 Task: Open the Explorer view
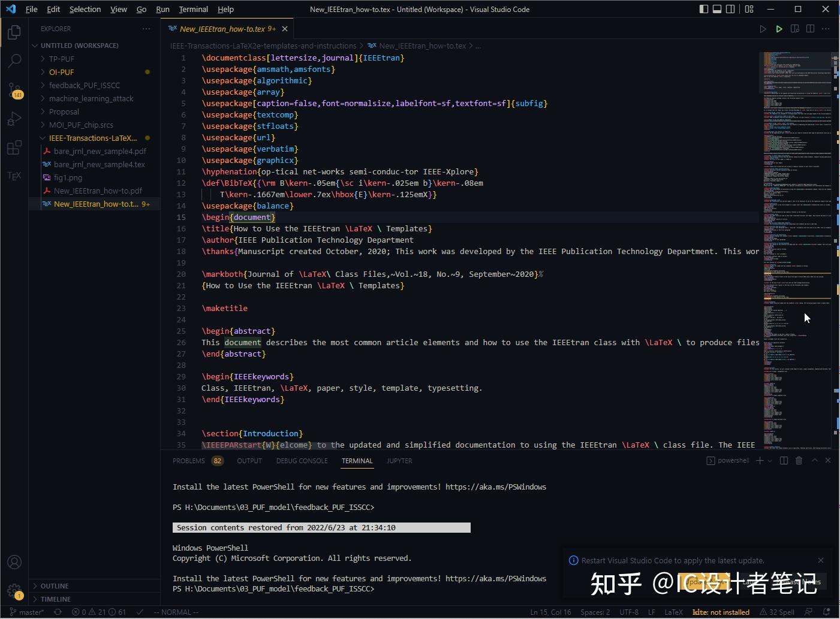[x=14, y=33]
